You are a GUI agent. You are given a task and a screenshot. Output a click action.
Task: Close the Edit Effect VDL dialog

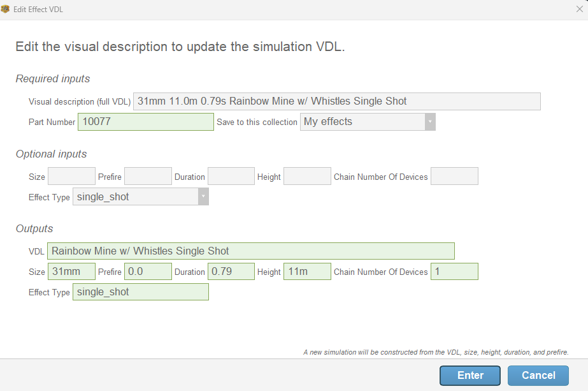[579, 10]
